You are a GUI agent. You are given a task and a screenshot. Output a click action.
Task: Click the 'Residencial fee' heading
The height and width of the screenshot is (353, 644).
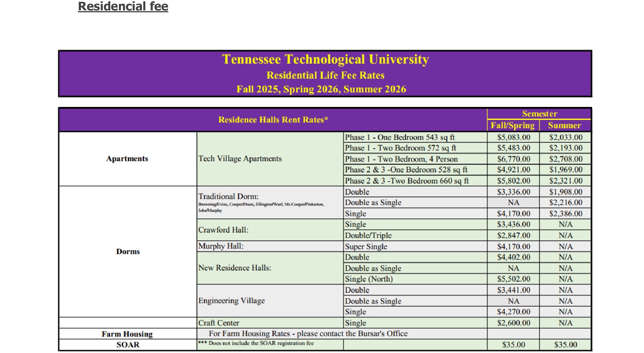point(123,7)
